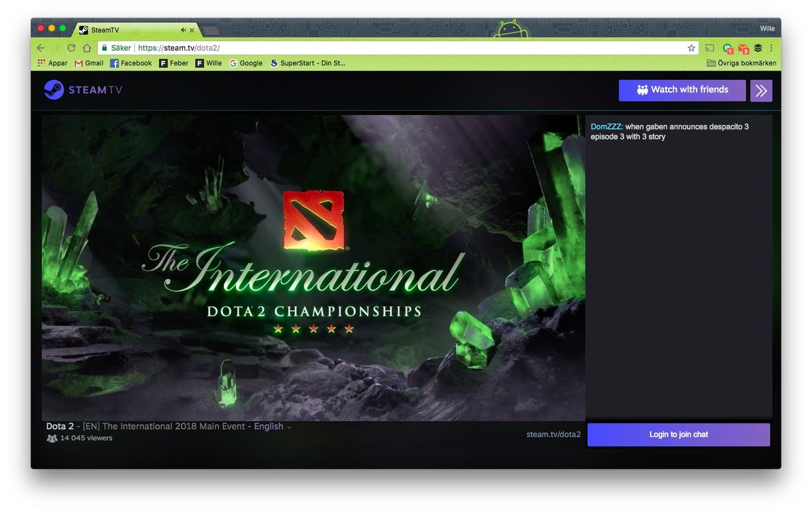Open the red gift extension icon

coord(743,48)
